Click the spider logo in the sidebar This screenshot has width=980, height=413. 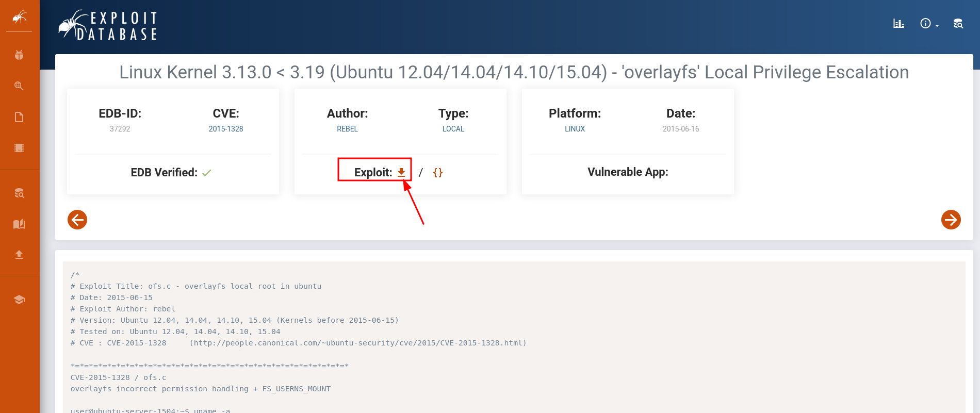(19, 17)
